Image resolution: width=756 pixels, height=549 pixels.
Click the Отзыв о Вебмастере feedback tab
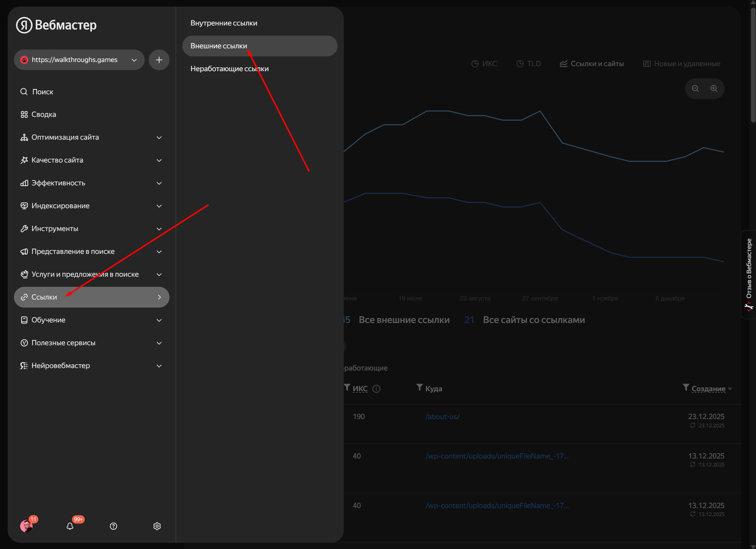pyautogui.click(x=749, y=274)
